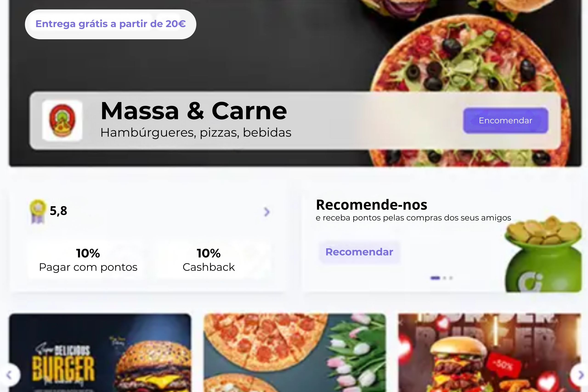The height and width of the screenshot is (392, 588).
Task: Click the Encomendar button
Action: click(506, 121)
